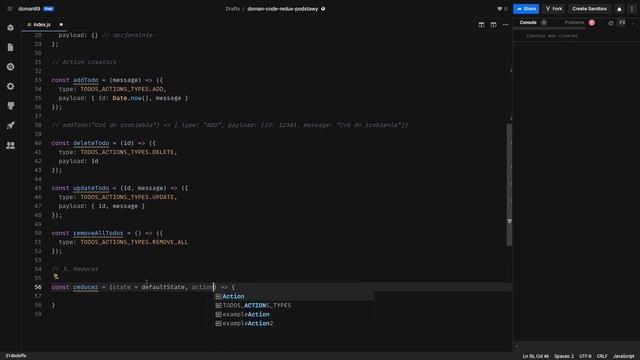
Task: Toggle the second editor layout icon
Action: [493, 24]
